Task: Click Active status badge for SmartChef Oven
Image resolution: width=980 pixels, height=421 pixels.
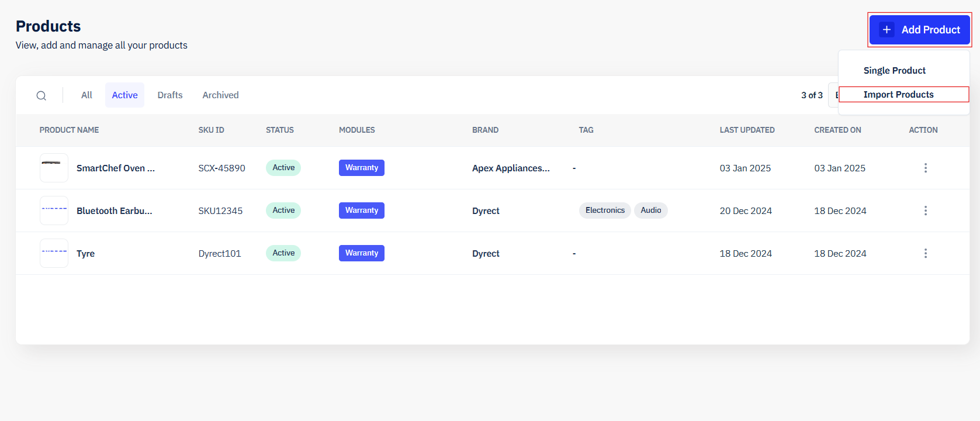Action: coord(283,168)
